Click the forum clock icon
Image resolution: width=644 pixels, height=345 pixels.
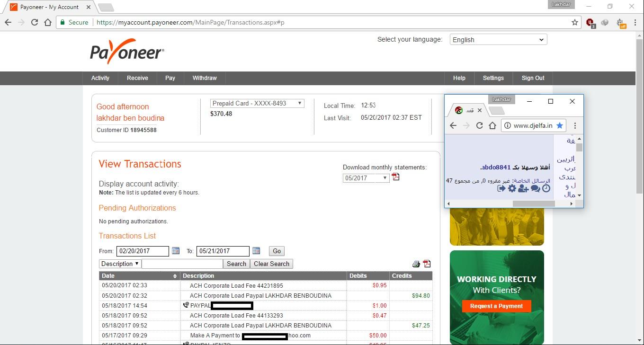[546, 188]
